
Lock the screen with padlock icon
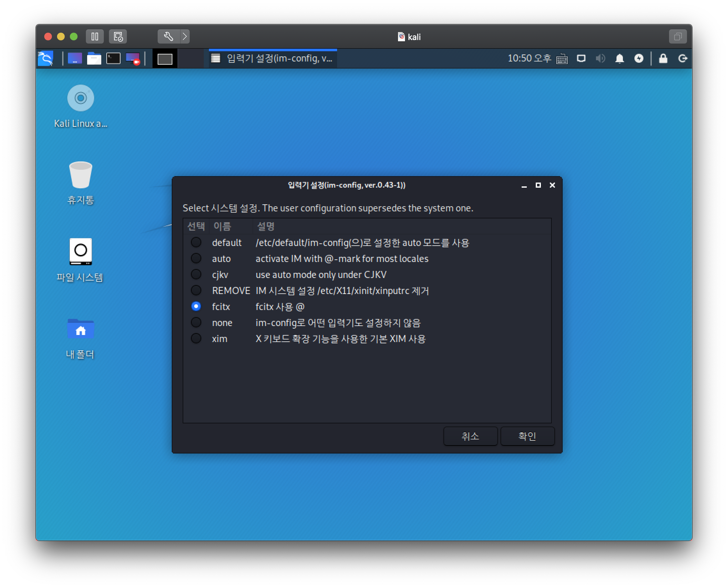point(663,59)
